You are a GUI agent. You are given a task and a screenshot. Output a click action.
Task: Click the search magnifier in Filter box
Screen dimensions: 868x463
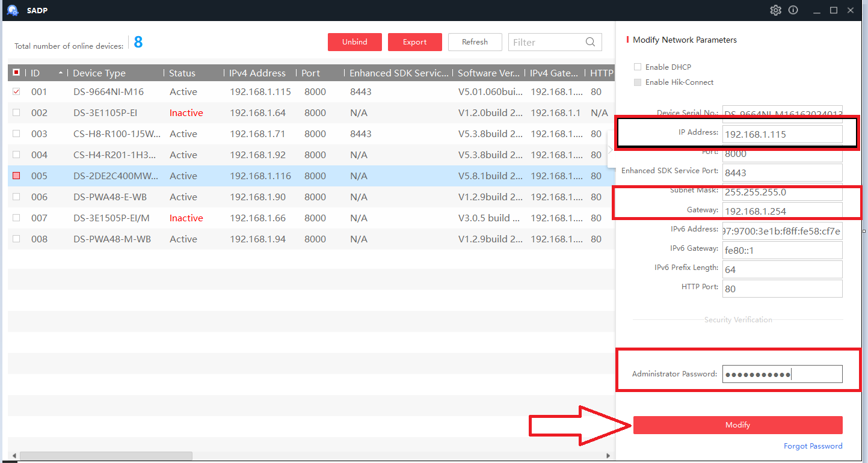point(591,42)
